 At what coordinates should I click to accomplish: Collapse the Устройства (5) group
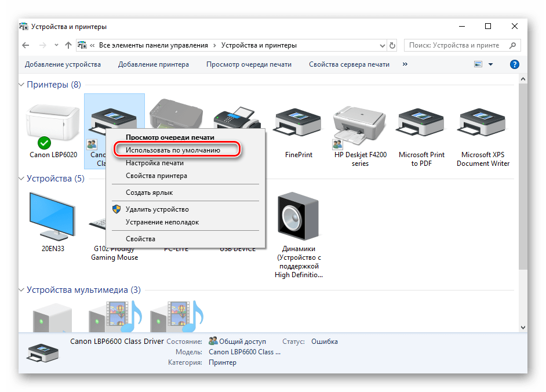click(23, 179)
